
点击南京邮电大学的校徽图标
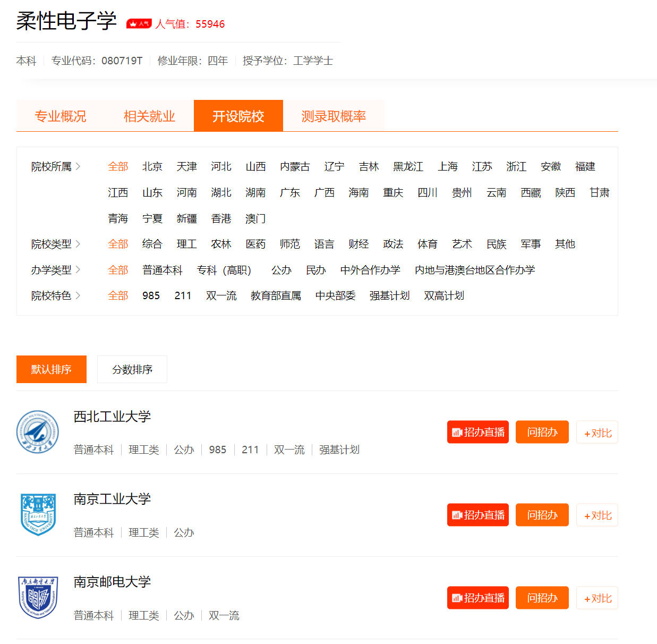click(x=38, y=598)
